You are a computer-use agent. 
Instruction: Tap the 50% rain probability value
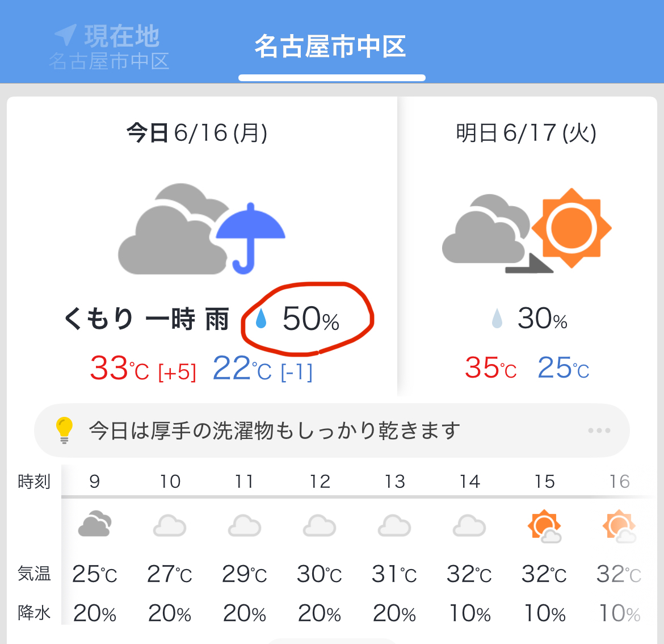[311, 319]
